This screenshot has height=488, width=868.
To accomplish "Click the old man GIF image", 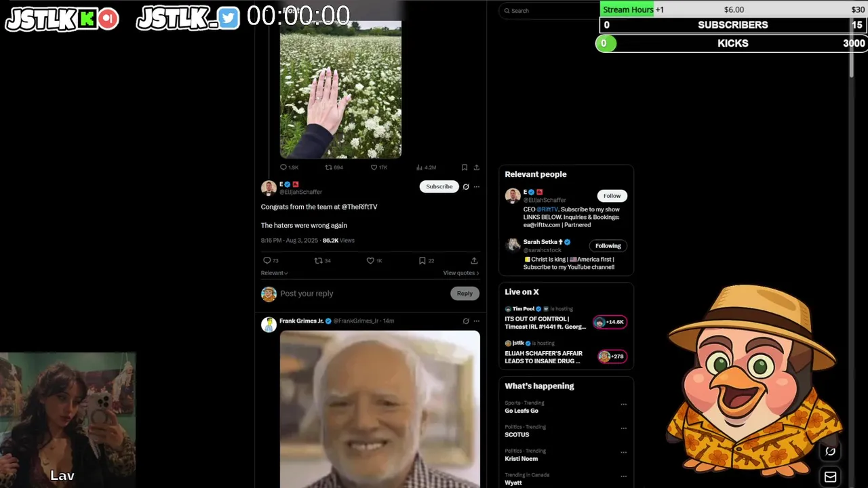I will point(380,409).
